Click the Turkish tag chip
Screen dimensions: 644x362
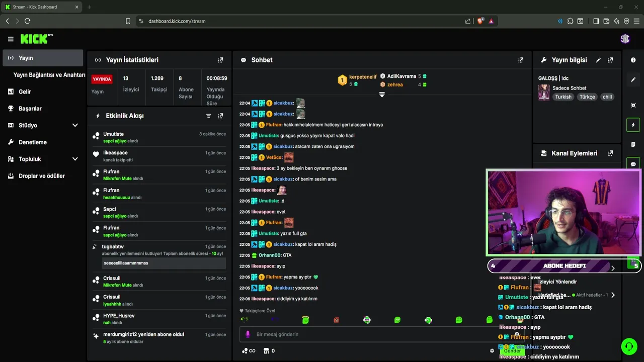[x=563, y=97]
